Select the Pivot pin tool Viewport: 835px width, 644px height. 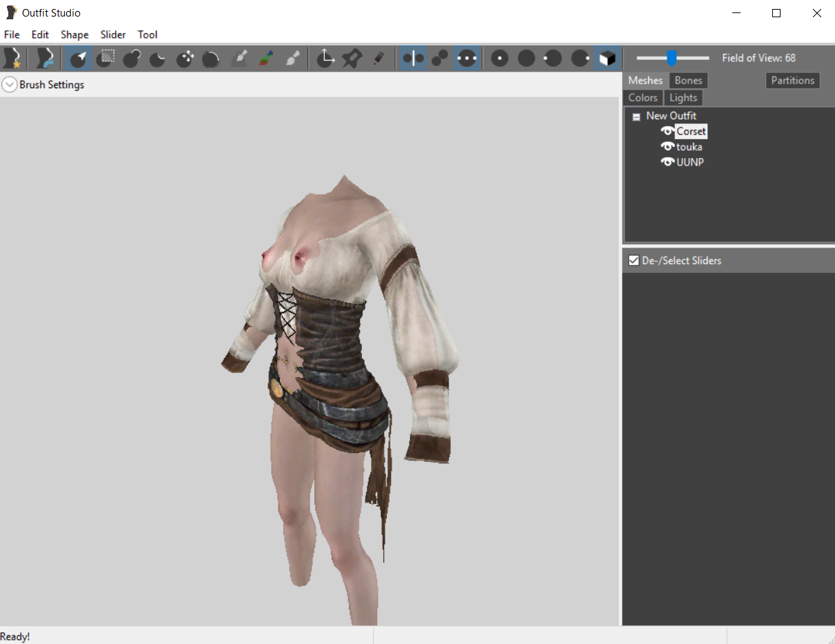[x=352, y=59]
